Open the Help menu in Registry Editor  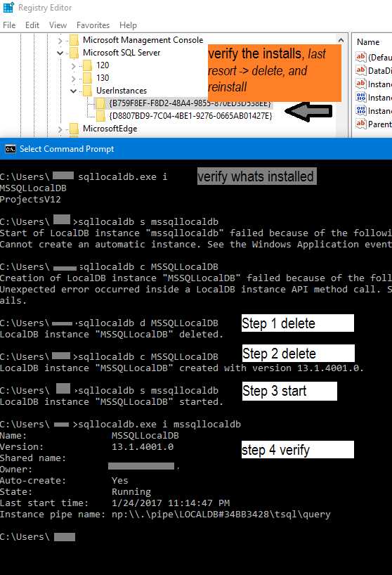point(128,25)
